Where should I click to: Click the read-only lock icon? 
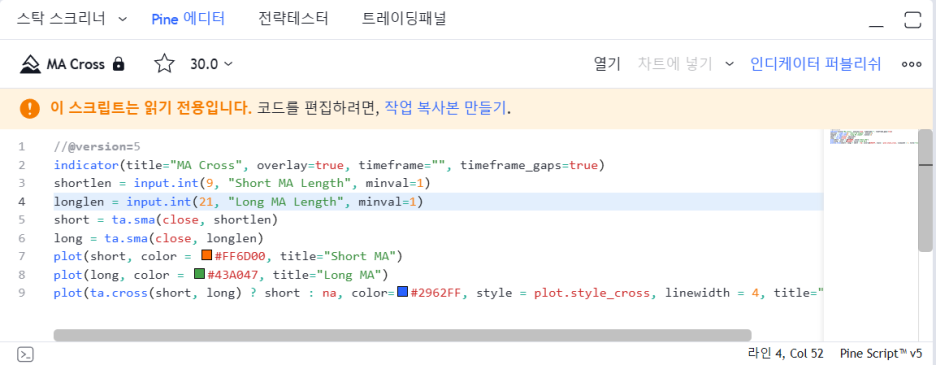(x=119, y=64)
